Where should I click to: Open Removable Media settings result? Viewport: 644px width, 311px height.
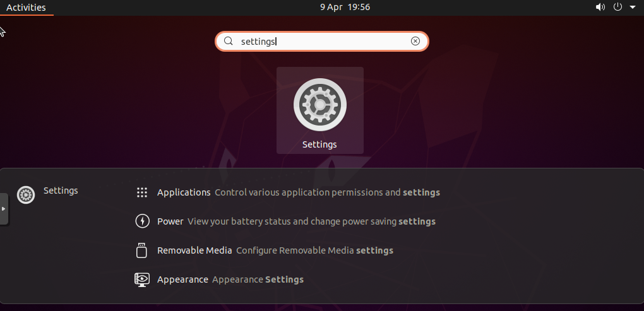click(x=264, y=250)
